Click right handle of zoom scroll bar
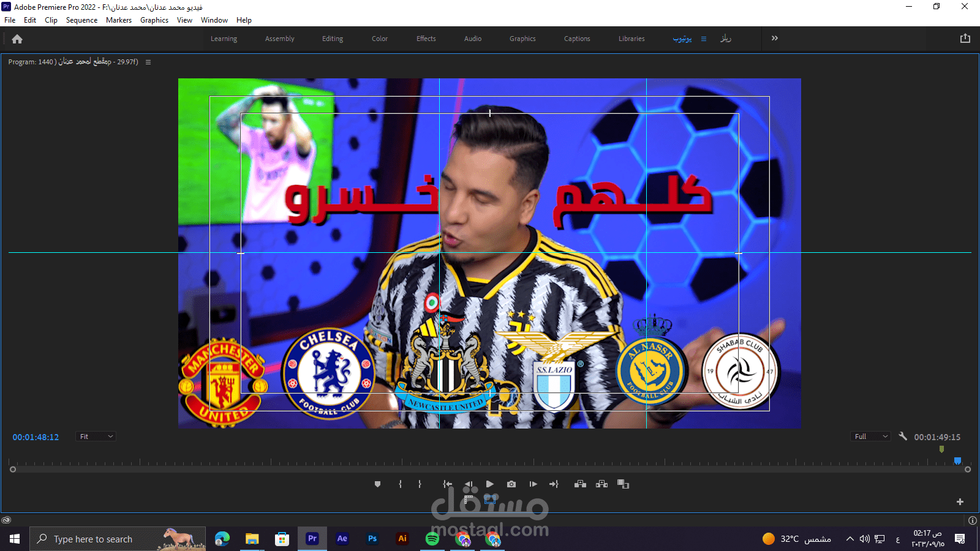The image size is (980, 551). click(x=968, y=470)
